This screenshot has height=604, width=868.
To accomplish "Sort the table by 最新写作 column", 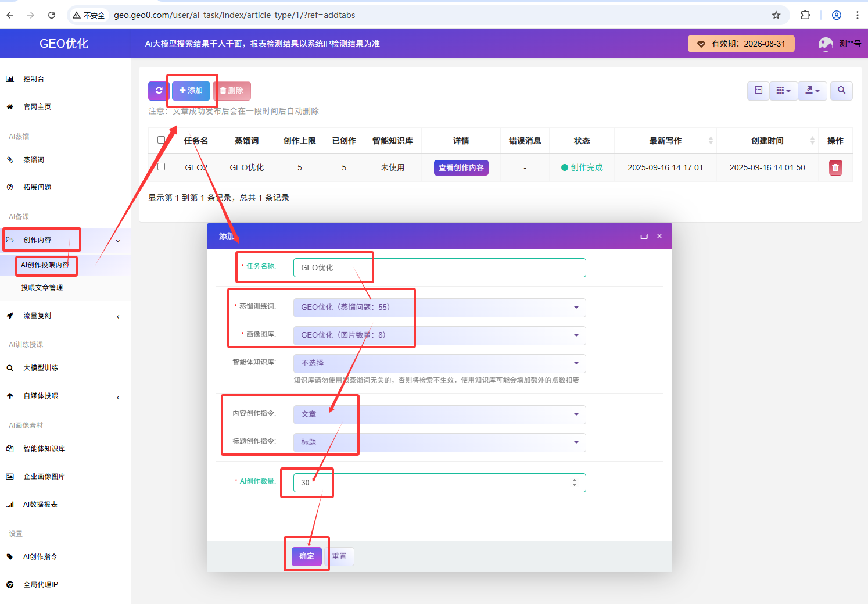I will point(665,141).
